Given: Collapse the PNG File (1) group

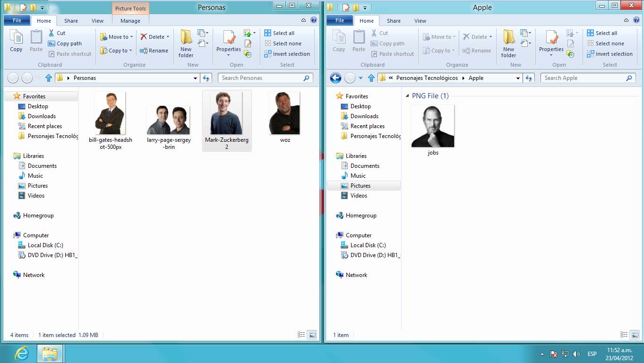Looking at the screenshot, I should pyautogui.click(x=408, y=96).
